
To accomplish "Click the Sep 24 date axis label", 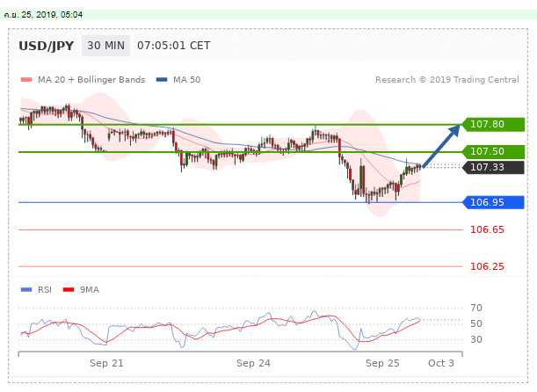I will [x=253, y=363].
